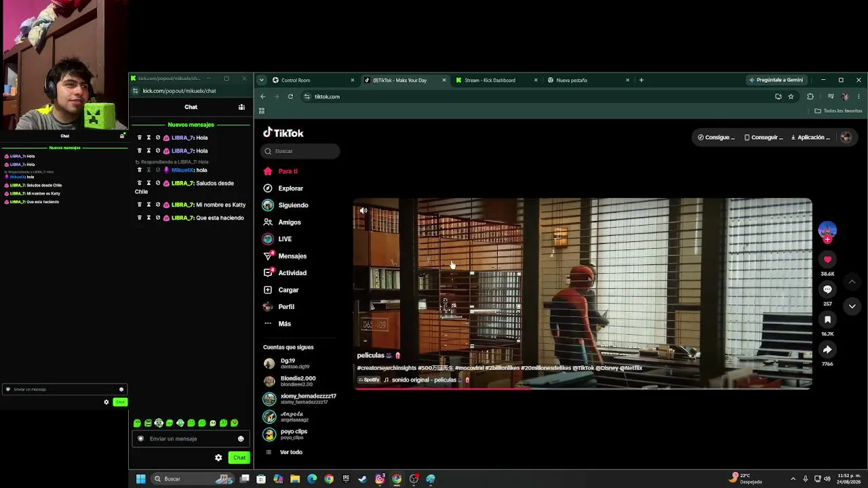Share the TikTok video via arrow icon
868x488 pixels.
pyautogui.click(x=827, y=350)
